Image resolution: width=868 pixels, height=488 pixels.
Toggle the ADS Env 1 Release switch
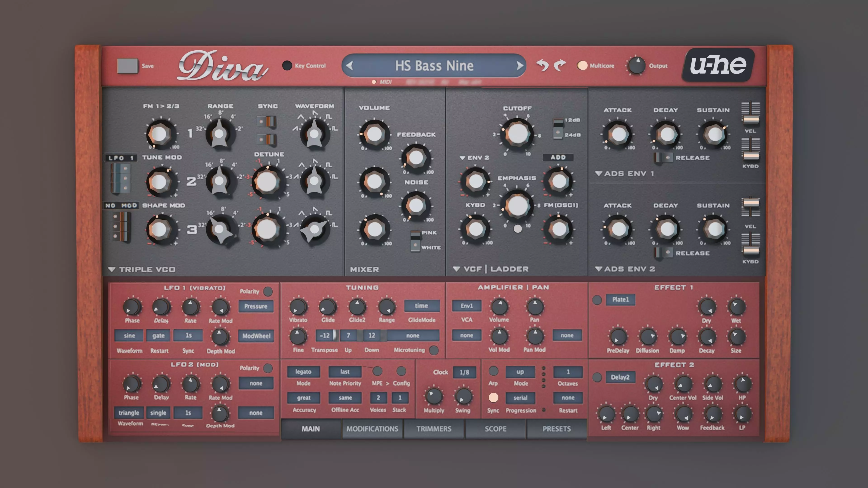663,158
